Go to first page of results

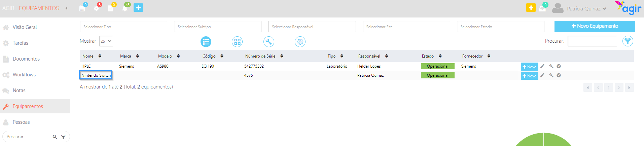588,87
